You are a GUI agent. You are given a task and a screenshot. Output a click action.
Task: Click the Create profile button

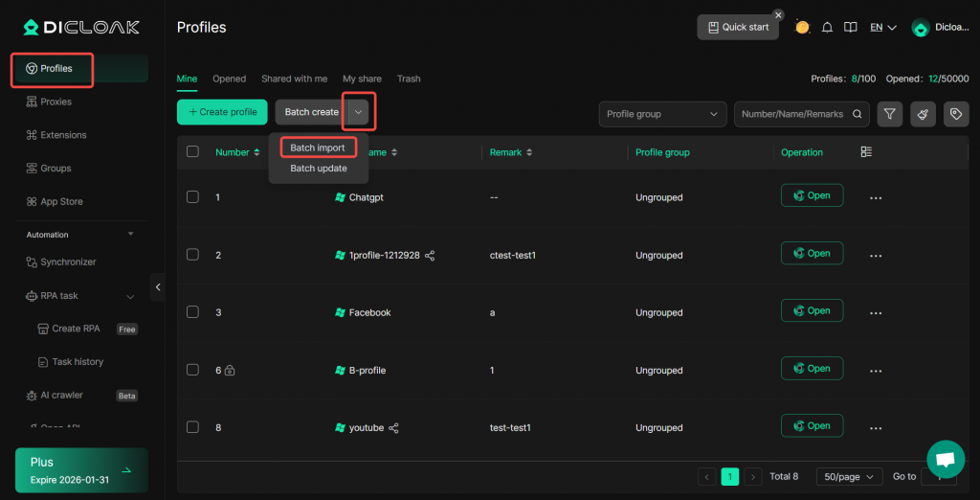(x=222, y=112)
